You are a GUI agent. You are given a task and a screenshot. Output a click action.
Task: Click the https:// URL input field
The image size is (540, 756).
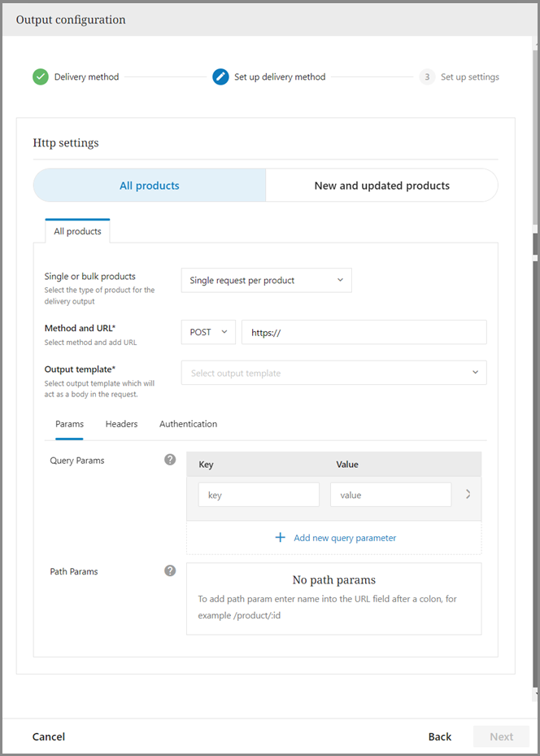[364, 332]
